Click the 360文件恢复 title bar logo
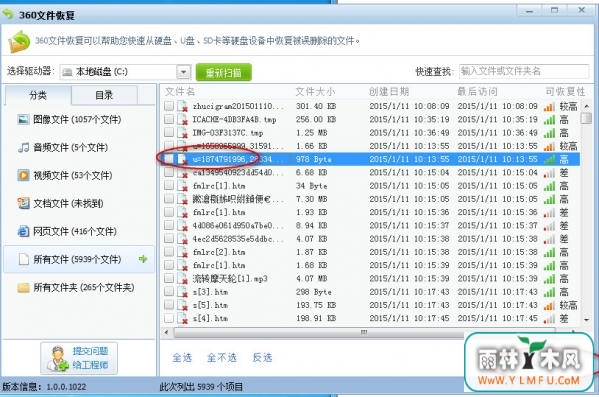 (x=8, y=15)
